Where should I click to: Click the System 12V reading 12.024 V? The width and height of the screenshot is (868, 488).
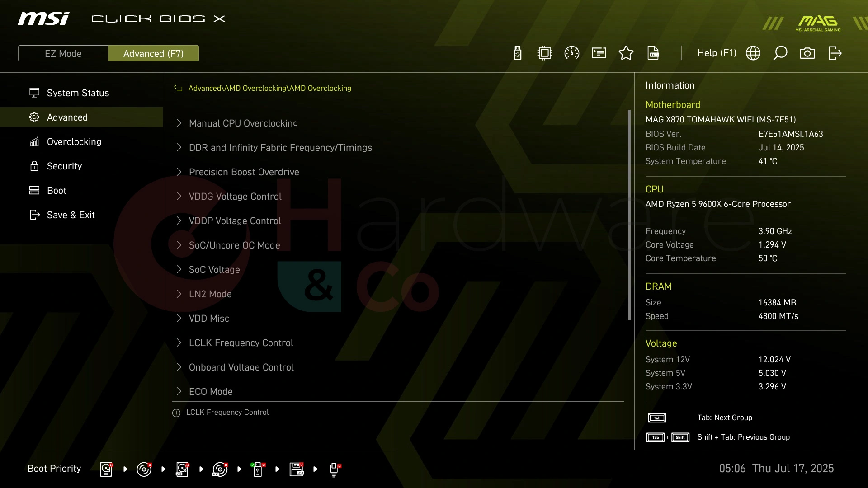tap(774, 360)
